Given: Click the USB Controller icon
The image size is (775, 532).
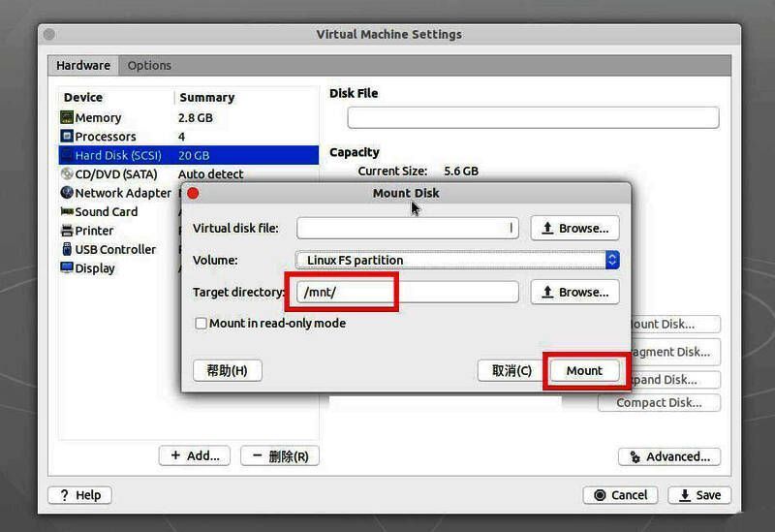Looking at the screenshot, I should point(67,250).
